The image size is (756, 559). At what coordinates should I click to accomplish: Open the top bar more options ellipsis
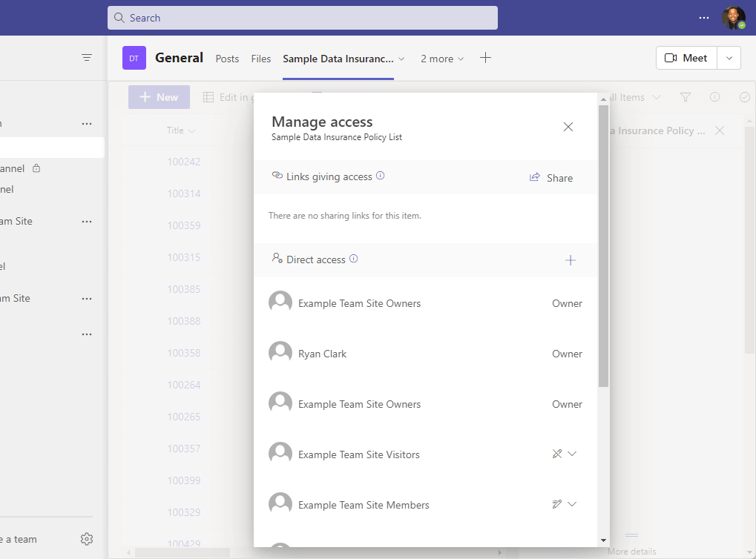704,18
